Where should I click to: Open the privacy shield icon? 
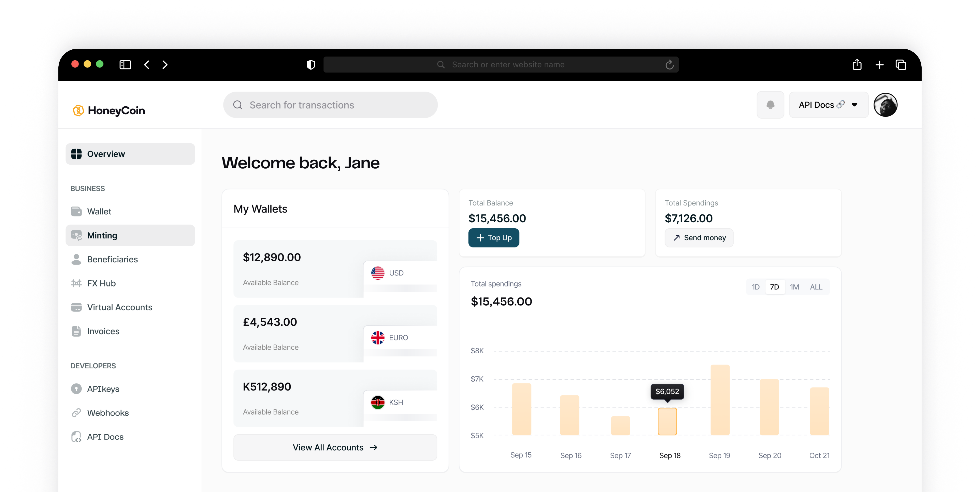(x=311, y=65)
